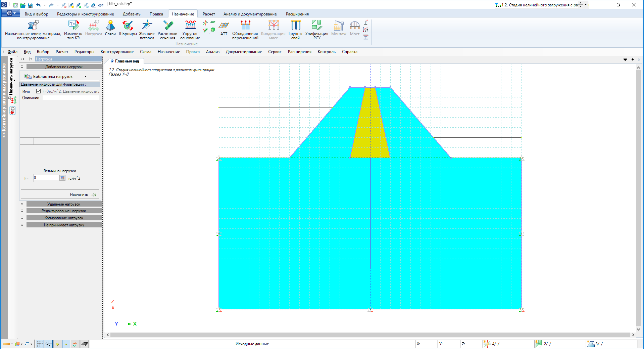644x349 pixels.
Task: Click the save file icon
Action: coord(30,5)
